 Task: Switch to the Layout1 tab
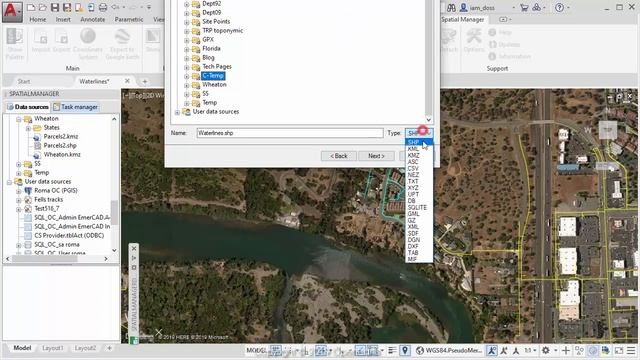tap(53, 348)
